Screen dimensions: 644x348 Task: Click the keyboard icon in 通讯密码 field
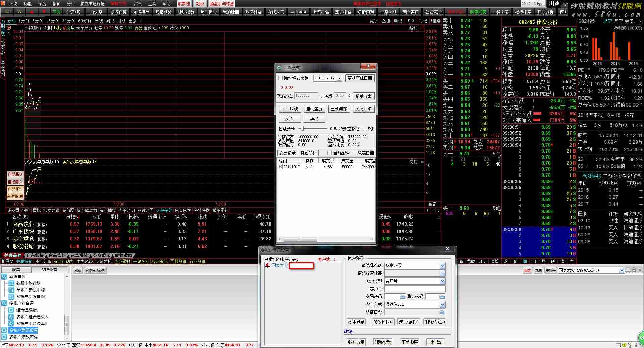442,297
